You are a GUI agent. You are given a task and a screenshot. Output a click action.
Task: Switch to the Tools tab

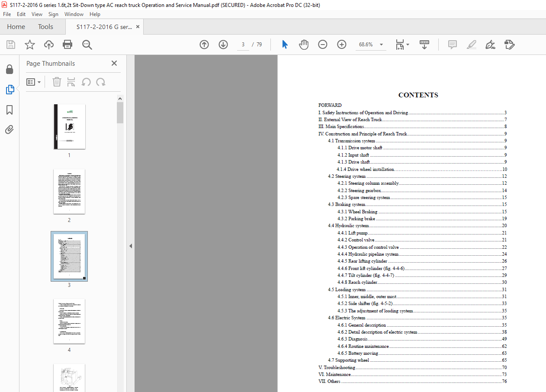(x=45, y=27)
